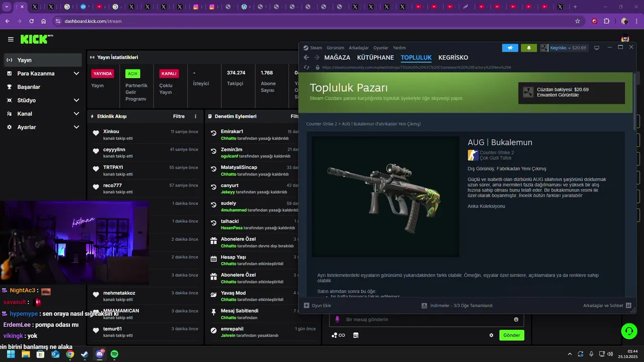Toggle Steam Big Picture mode icon

[597, 48]
